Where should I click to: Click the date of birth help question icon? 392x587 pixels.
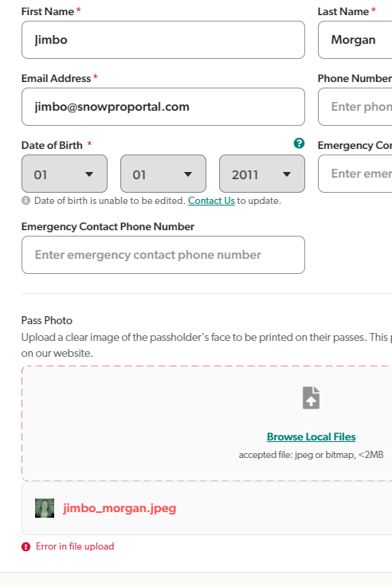(x=299, y=143)
